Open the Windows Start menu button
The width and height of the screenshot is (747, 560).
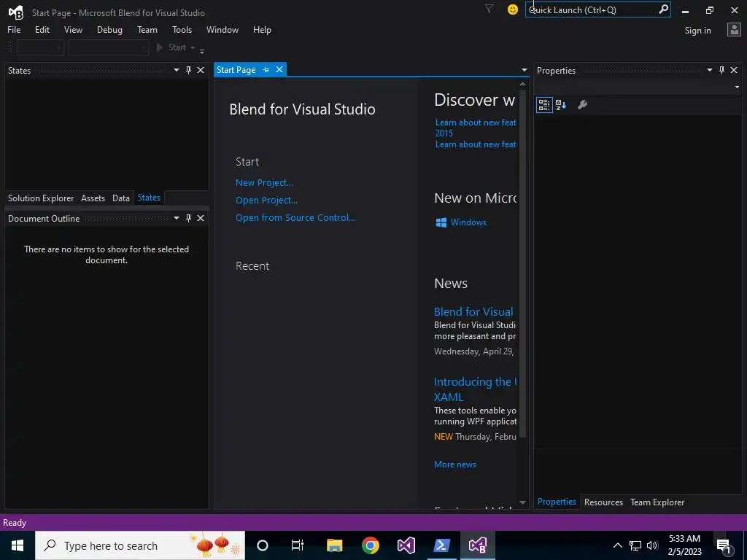pyautogui.click(x=18, y=545)
